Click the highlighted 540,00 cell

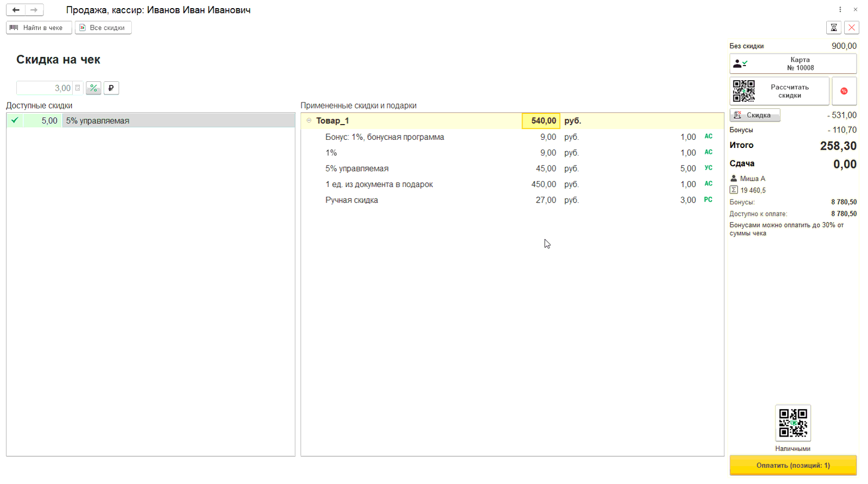541,121
